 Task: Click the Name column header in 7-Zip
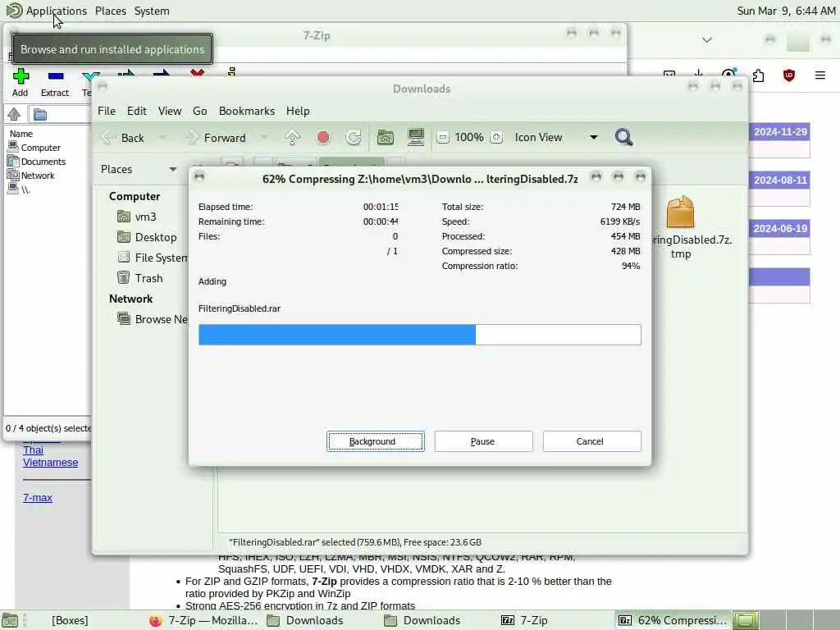tap(21, 134)
